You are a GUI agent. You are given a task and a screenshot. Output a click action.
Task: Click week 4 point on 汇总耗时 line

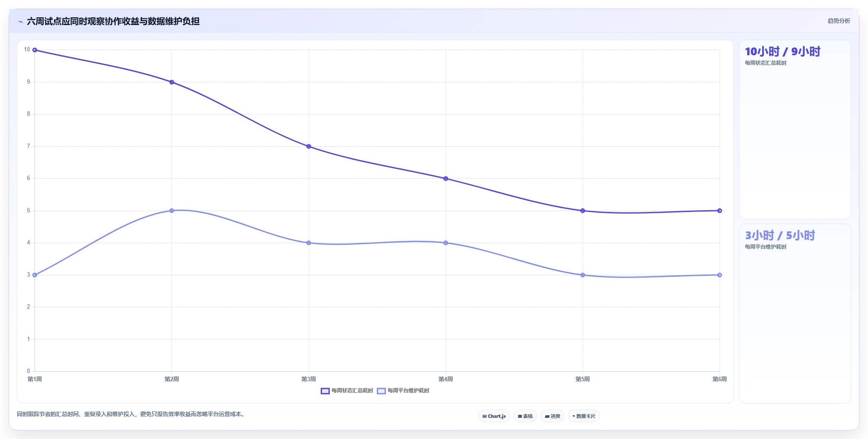[446, 178]
